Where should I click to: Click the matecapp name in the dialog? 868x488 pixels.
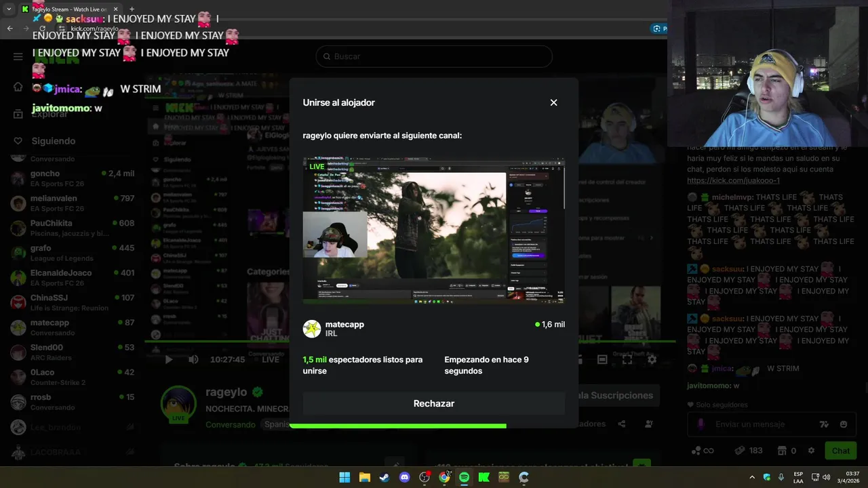[x=344, y=325]
